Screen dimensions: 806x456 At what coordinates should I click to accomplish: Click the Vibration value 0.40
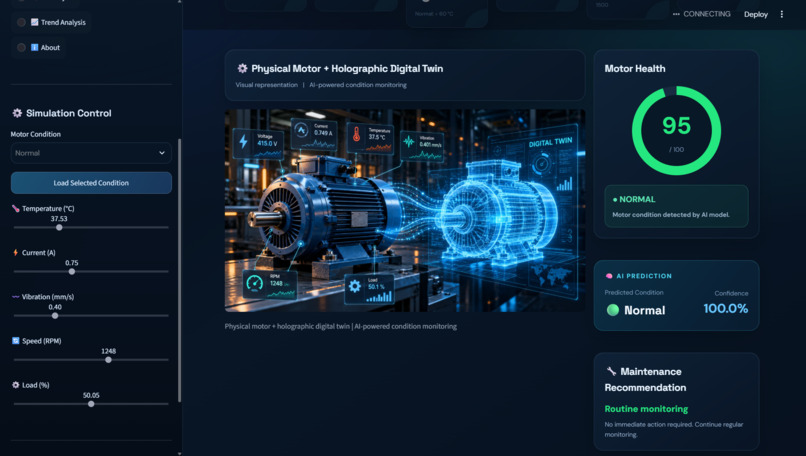pyautogui.click(x=55, y=307)
